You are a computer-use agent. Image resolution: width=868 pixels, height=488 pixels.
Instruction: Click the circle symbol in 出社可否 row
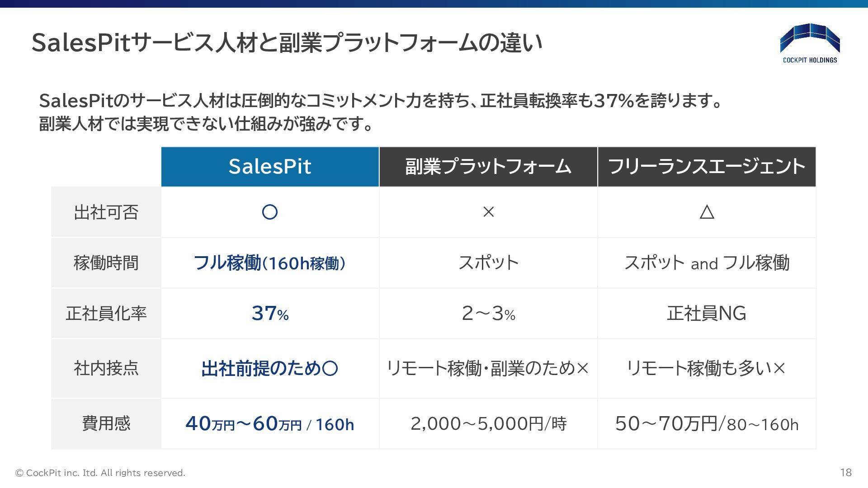[270, 212]
